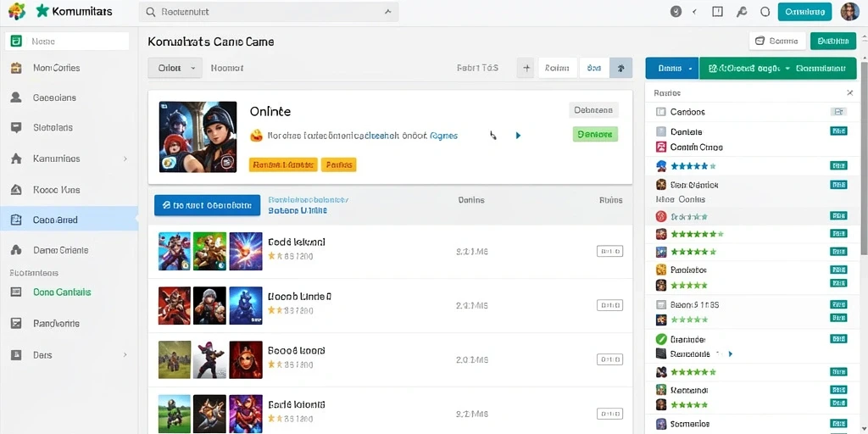Screen dimensions: 868x434
Task: Select the person icon in left sidebar
Action: pos(16,97)
